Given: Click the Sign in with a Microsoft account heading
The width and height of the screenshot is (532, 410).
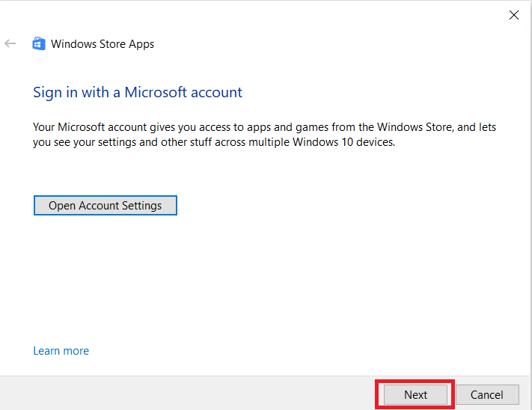Looking at the screenshot, I should pos(138,92).
